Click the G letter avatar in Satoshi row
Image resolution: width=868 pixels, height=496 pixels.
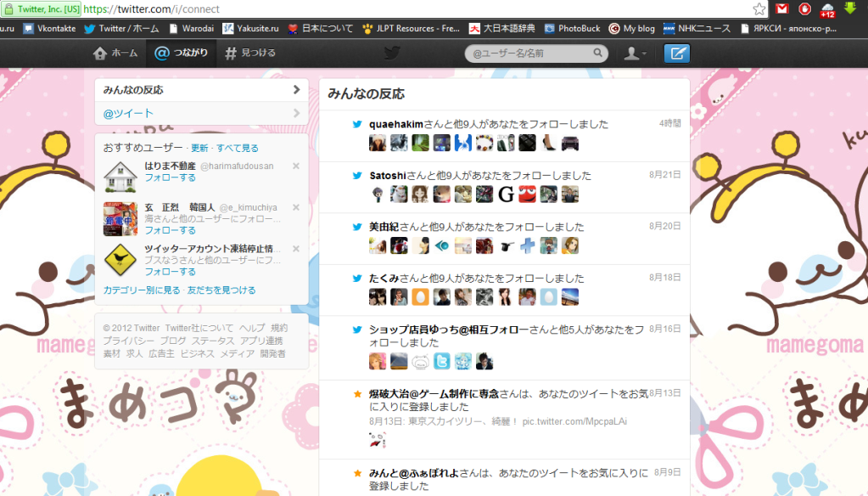506,194
